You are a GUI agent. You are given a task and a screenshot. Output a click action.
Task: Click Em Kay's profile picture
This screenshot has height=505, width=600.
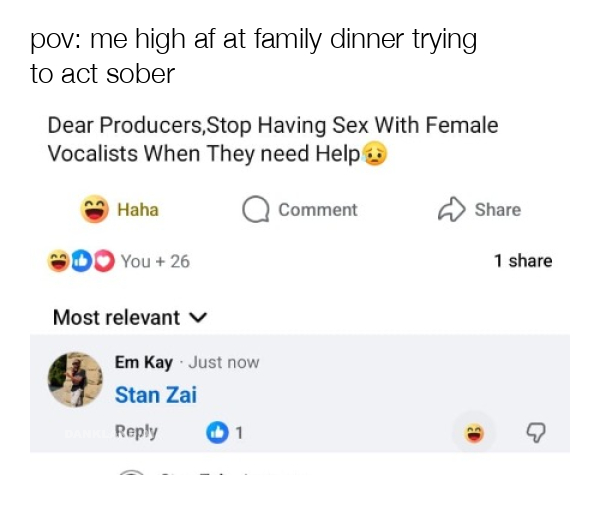click(x=76, y=380)
